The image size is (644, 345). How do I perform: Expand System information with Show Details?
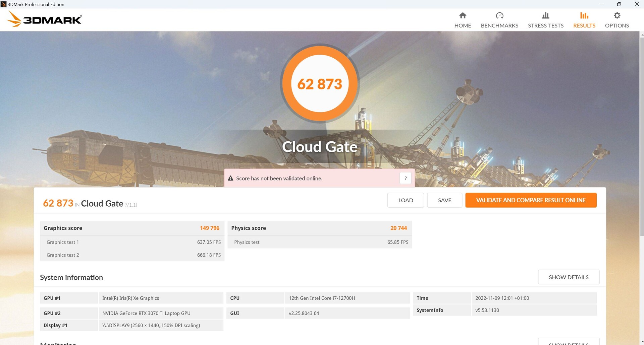click(569, 277)
